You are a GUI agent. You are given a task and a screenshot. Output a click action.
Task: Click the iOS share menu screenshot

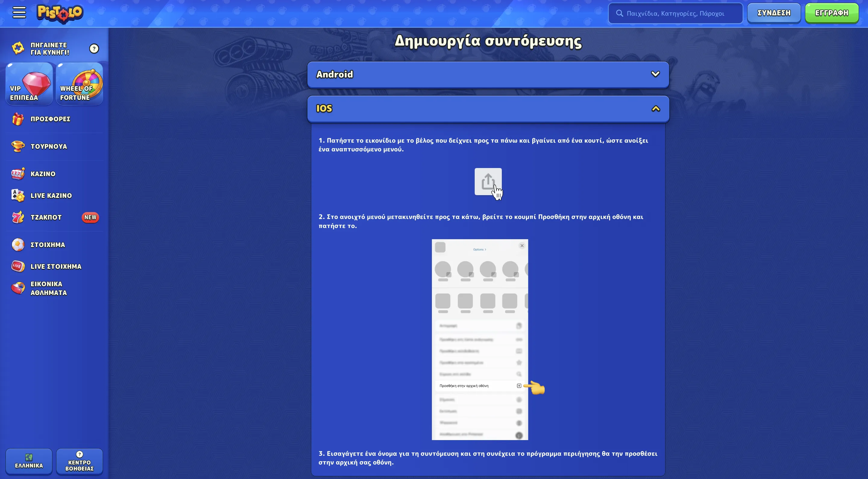(480, 339)
